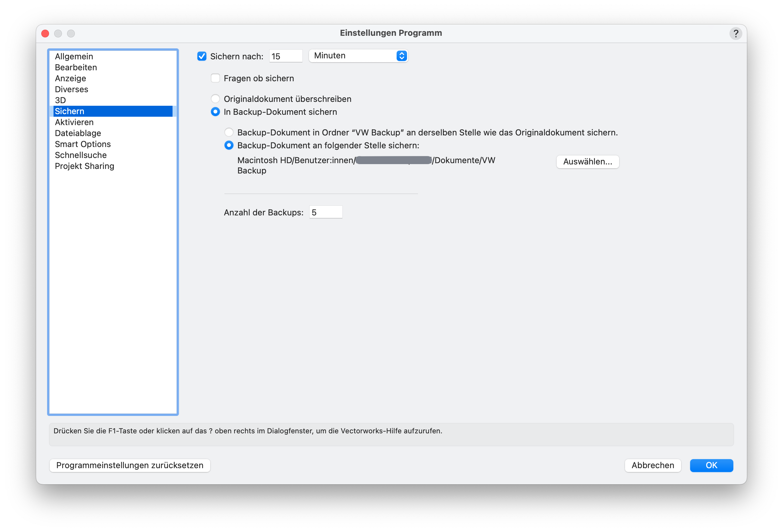Click the Anzahl der Backups field
The image size is (783, 532).
pyautogui.click(x=325, y=212)
